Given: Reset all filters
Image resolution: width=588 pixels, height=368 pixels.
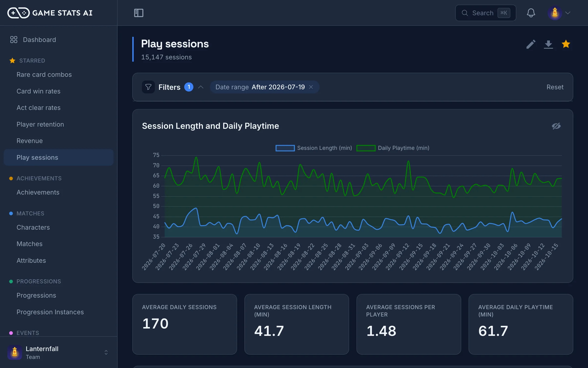Looking at the screenshot, I should [555, 87].
